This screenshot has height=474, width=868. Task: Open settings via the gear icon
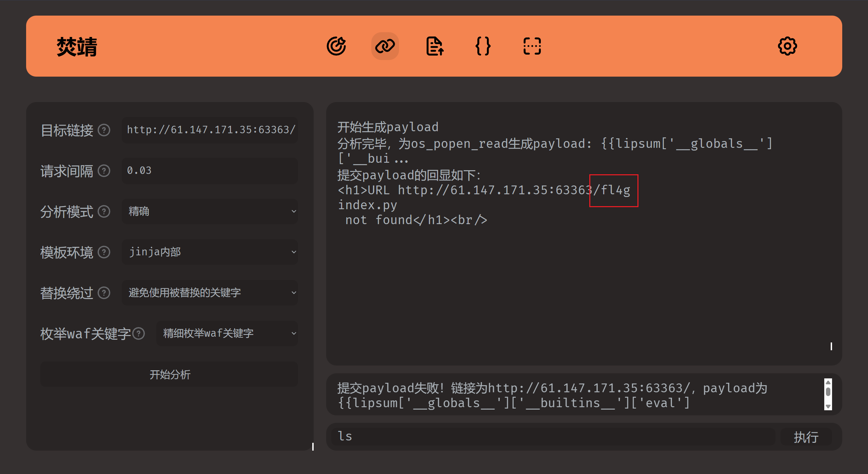pyautogui.click(x=787, y=46)
